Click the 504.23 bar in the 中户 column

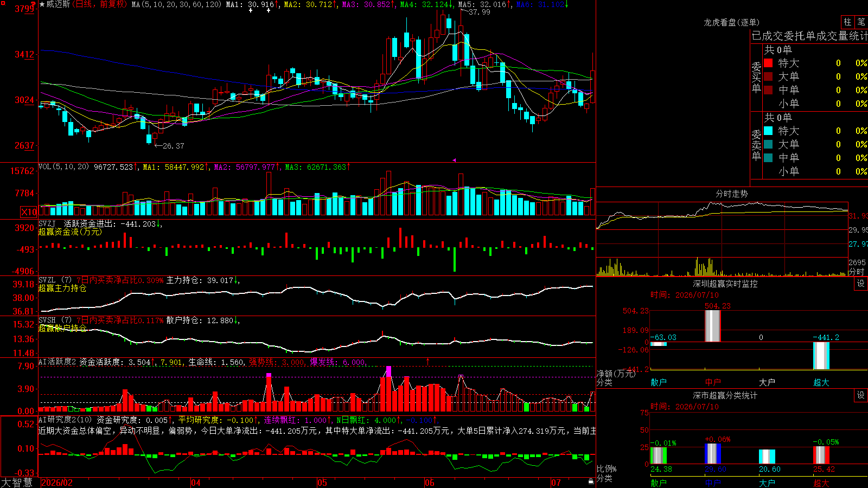click(713, 326)
